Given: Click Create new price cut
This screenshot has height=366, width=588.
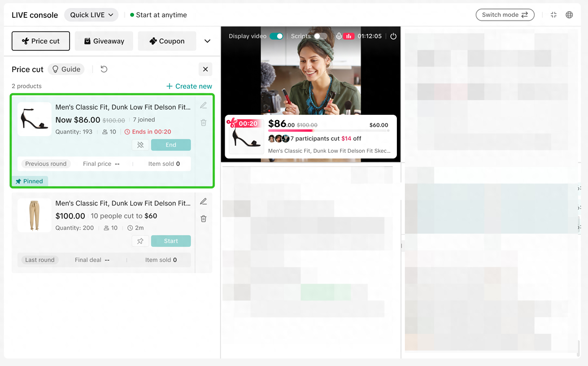Looking at the screenshot, I should click(189, 86).
